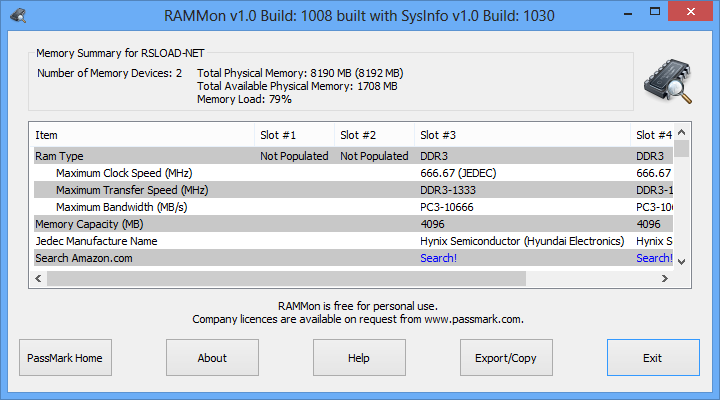The image size is (720, 400).
Task: Open PassMark Home page
Action: [x=66, y=358]
